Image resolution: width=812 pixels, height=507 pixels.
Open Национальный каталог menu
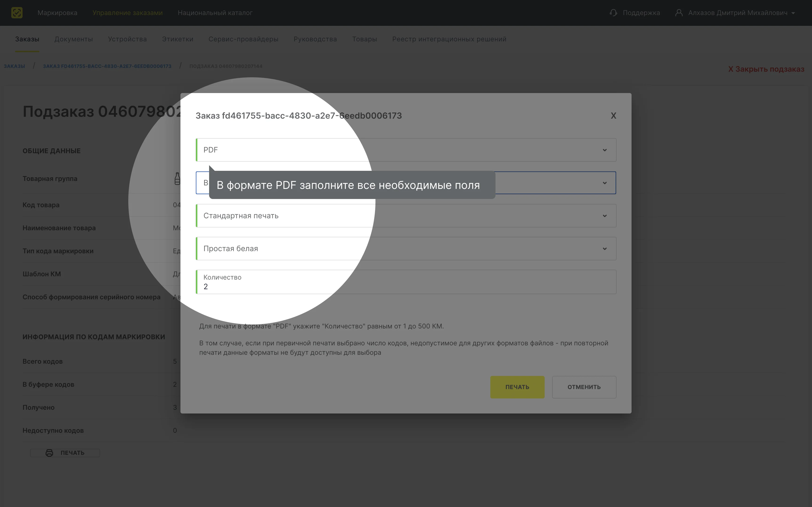point(215,13)
